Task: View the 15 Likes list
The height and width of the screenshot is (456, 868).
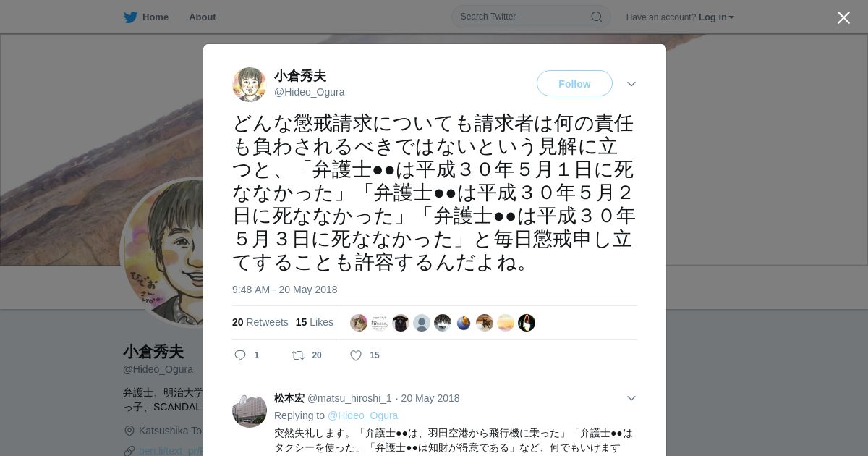Action: coord(315,322)
